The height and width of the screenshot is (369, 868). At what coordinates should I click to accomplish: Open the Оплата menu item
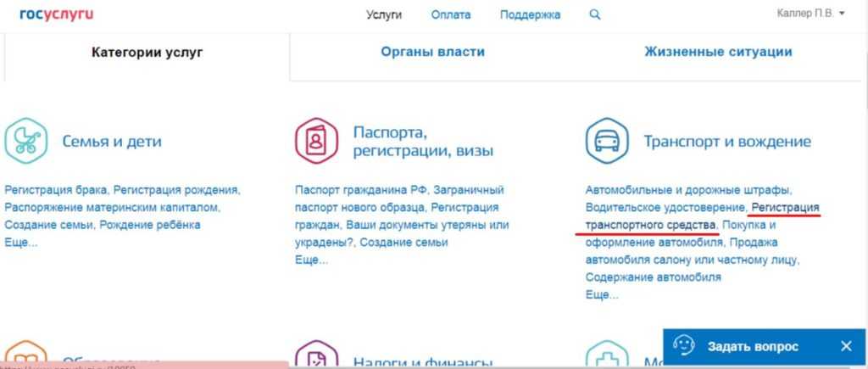tap(451, 15)
